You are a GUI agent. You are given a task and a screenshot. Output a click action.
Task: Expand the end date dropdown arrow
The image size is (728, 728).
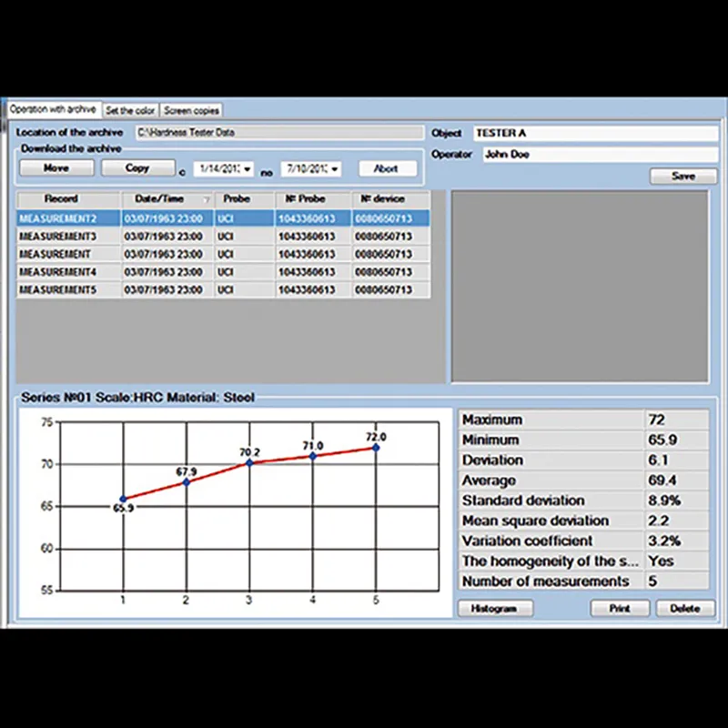coord(335,169)
